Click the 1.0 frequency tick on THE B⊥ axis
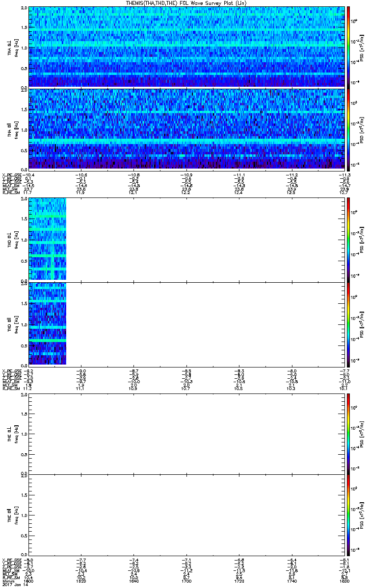This screenshot has width=368, height=588. point(24,434)
